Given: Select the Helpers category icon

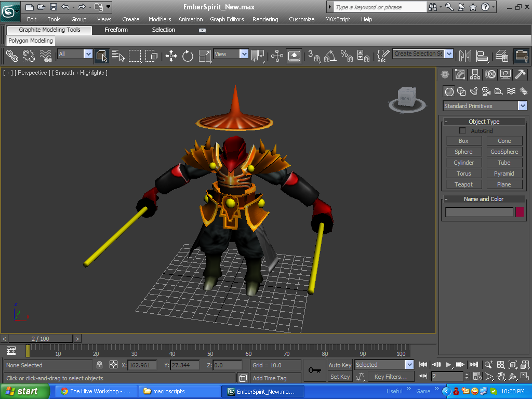Looking at the screenshot, I should 498,91.
